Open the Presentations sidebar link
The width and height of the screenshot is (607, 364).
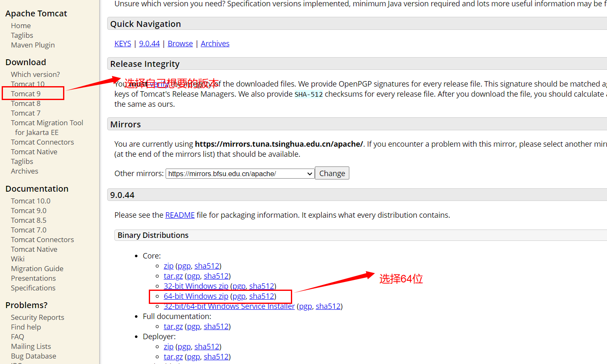[x=33, y=278]
